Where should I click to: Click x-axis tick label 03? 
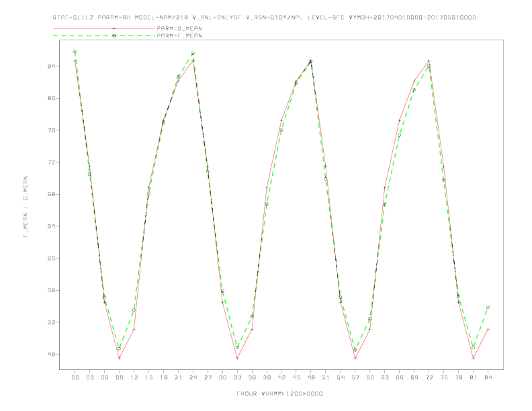click(90, 377)
